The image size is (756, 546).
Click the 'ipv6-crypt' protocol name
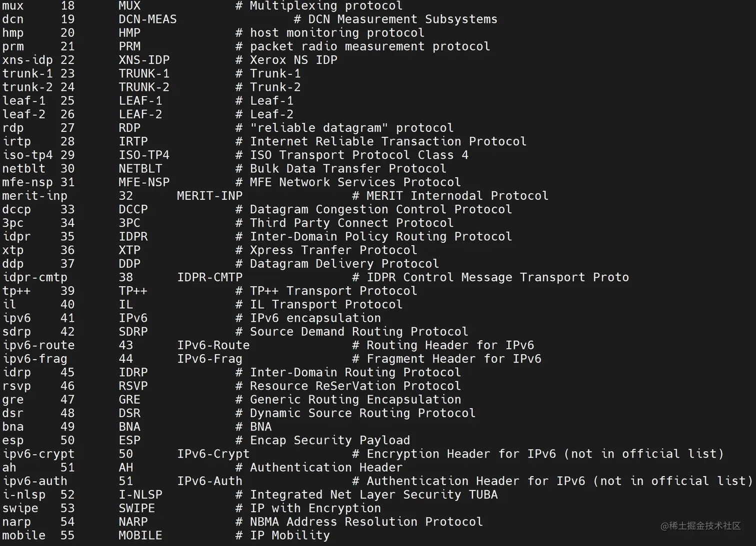click(38, 454)
